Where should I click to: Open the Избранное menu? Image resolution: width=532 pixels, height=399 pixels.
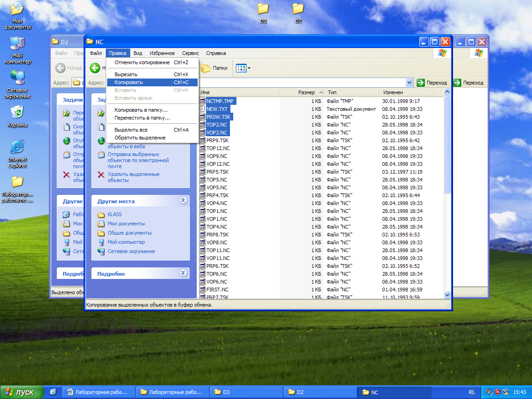coord(162,53)
